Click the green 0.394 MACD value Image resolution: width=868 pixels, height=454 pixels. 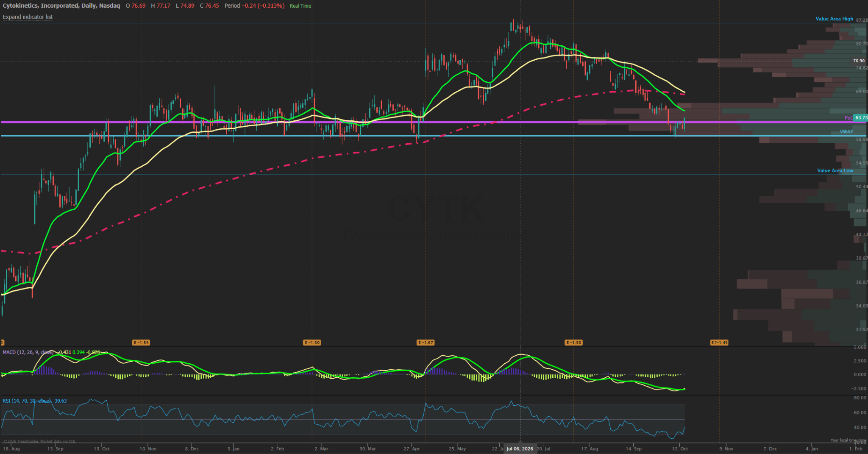(78, 352)
